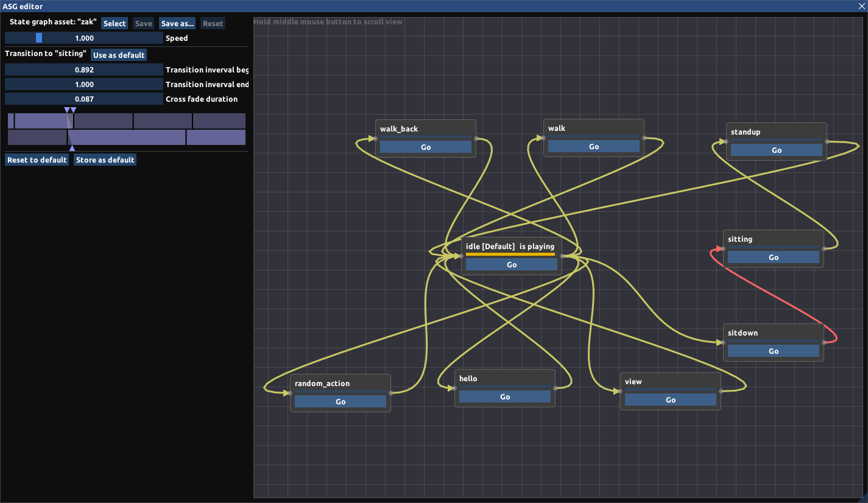Click the input pin of the view node
The height and width of the screenshot is (503, 868).
621,391
